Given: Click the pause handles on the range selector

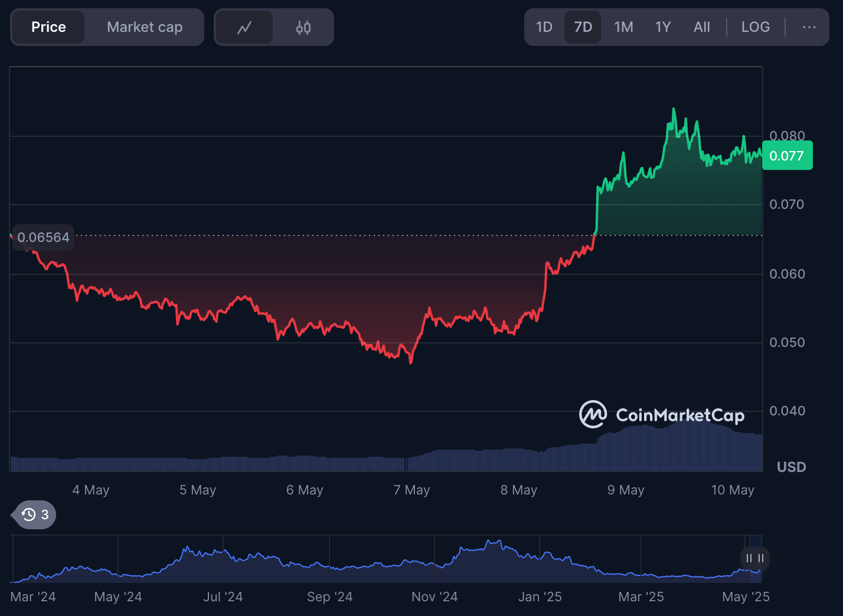Looking at the screenshot, I should (x=754, y=558).
